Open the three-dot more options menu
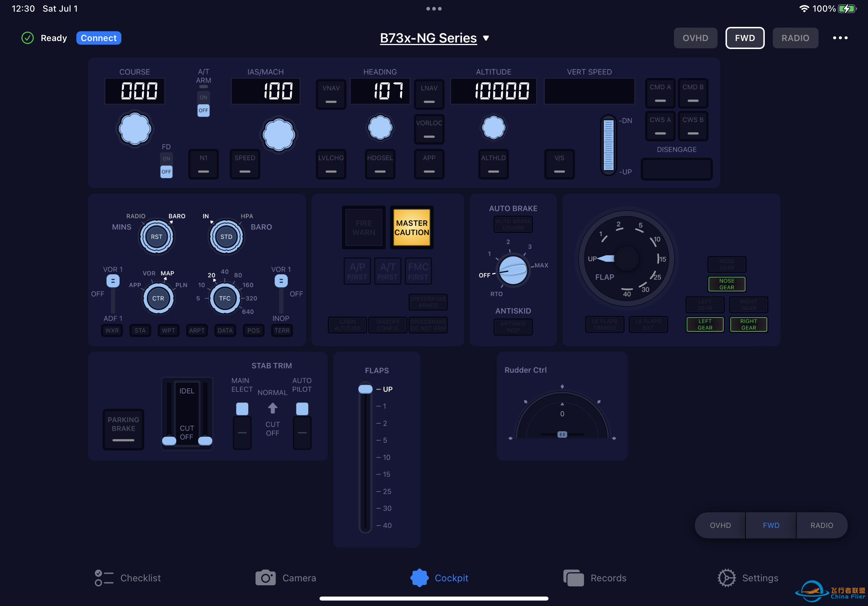This screenshot has width=868, height=606. click(840, 38)
